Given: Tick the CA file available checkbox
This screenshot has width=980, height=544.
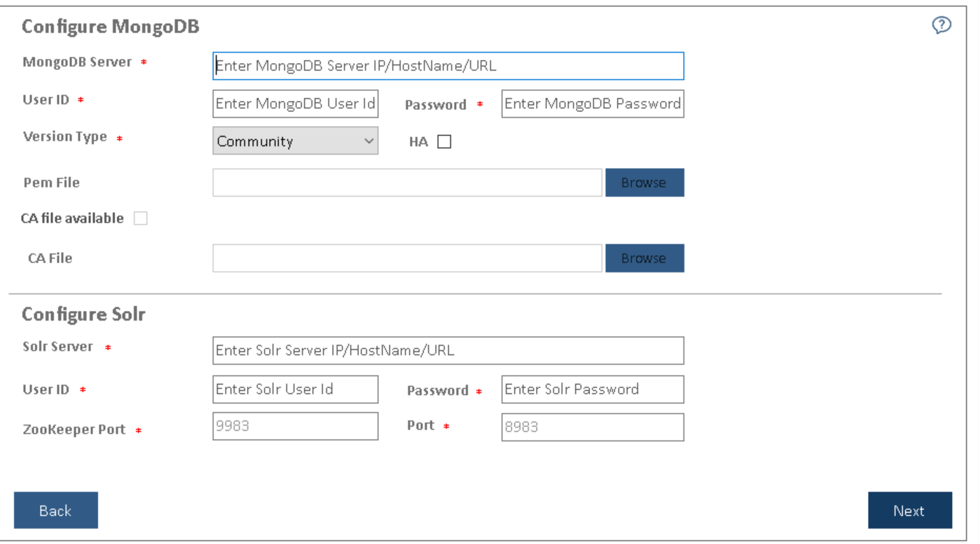Looking at the screenshot, I should tap(141, 218).
